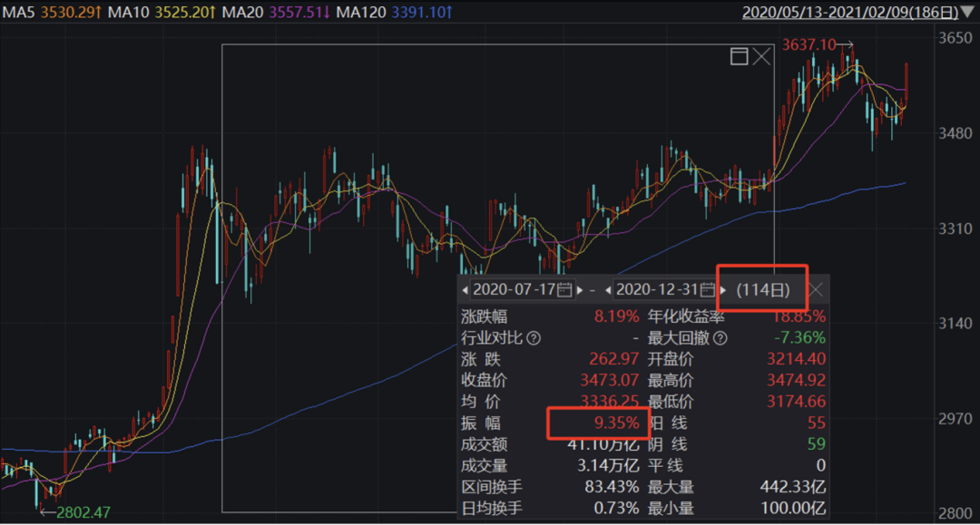This screenshot has width=980, height=525.
Task: Click the 最低价 value 3174.66
Action: click(796, 402)
